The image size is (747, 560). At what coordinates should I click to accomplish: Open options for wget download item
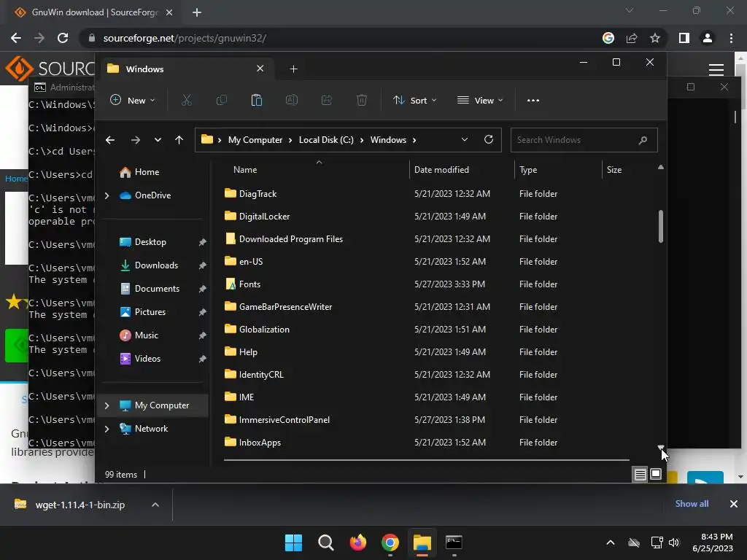pyautogui.click(x=155, y=505)
